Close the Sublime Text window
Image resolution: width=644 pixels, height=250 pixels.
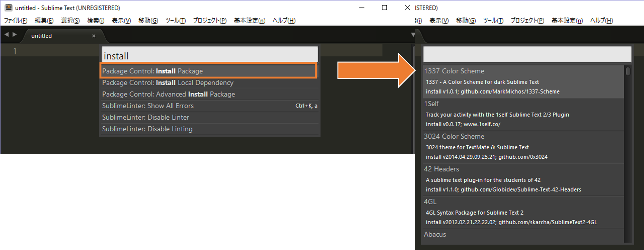[407, 7]
